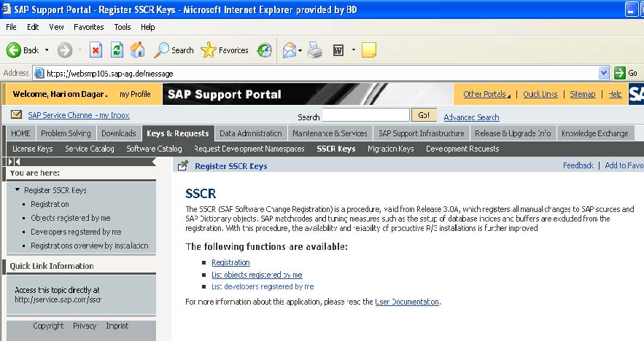This screenshot has height=341, width=644.
Task: Switch to the HOME tab
Action: [20, 133]
